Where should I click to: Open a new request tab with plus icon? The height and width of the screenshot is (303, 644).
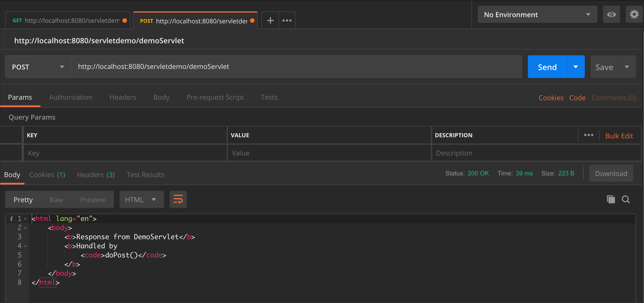(270, 20)
